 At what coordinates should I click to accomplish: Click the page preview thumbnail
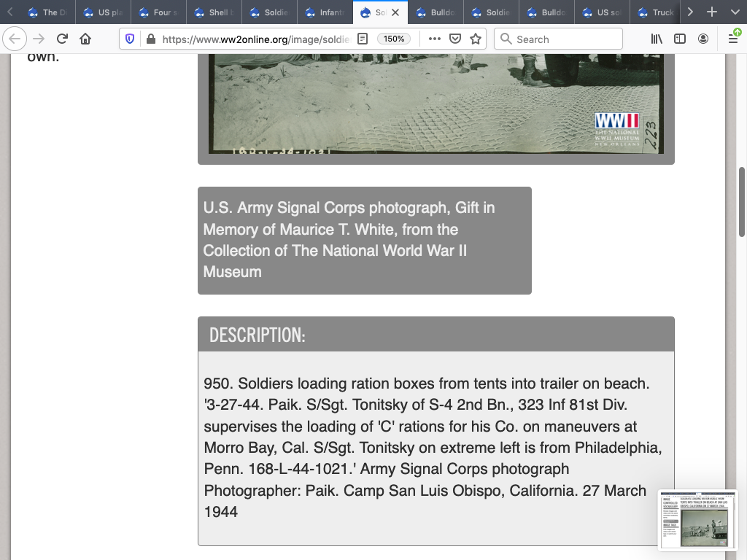[697, 519]
